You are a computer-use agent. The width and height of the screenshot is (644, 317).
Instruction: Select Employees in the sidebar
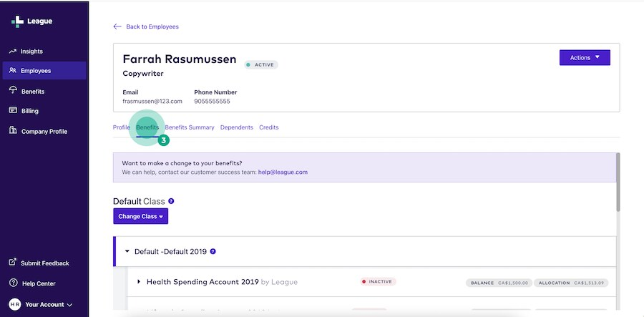[44, 71]
